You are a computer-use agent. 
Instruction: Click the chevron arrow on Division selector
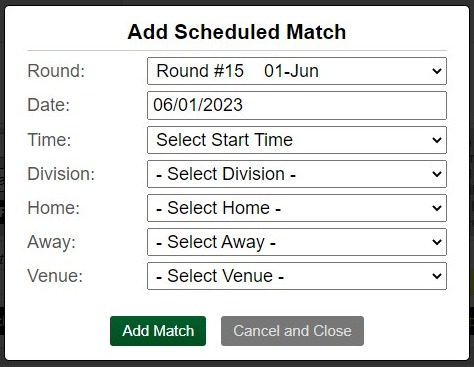click(x=437, y=174)
